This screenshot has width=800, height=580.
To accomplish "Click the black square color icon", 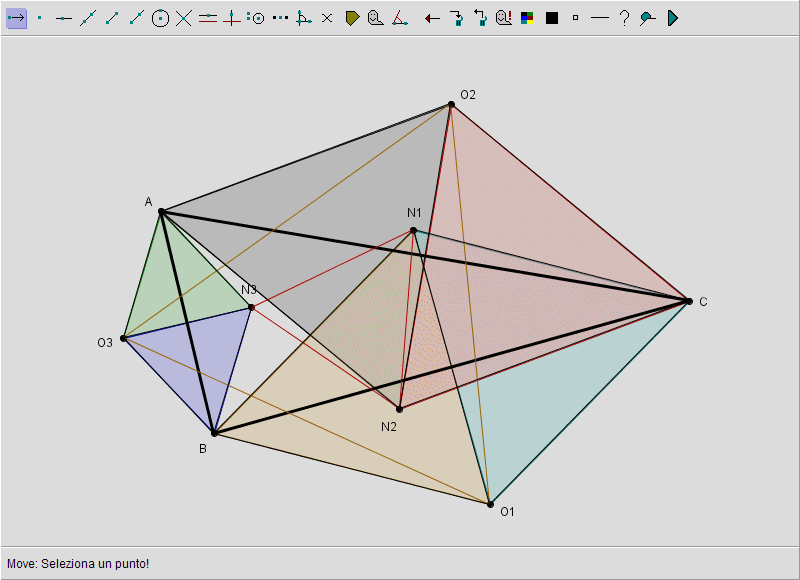I will click(x=552, y=18).
